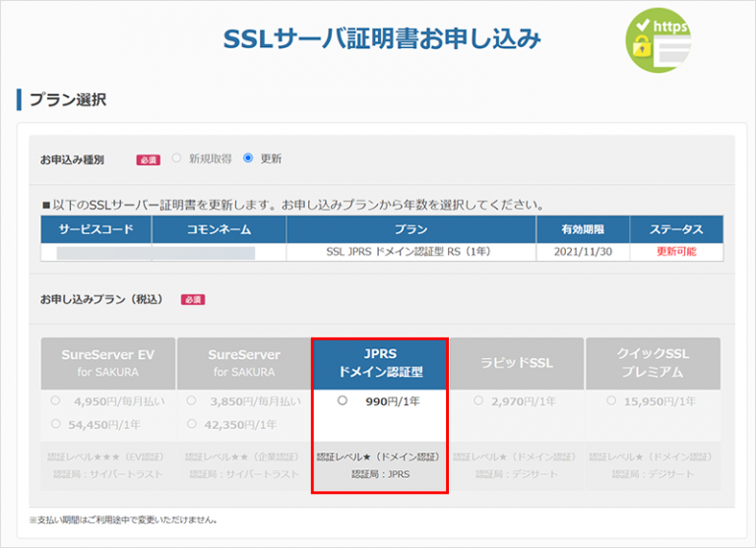Select クイックSSL プレミアム 15,950円/1年 option
Viewport: 756px width, 548px height.
pos(612,401)
